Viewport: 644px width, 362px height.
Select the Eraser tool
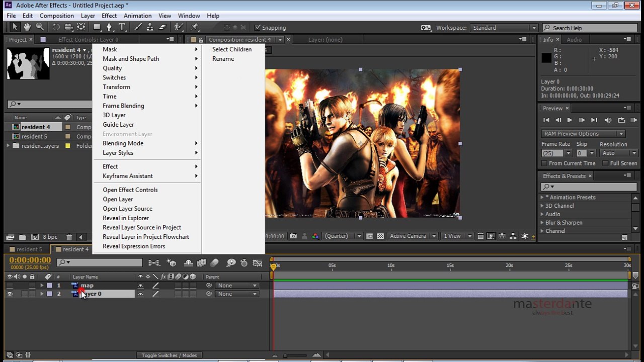(x=163, y=27)
